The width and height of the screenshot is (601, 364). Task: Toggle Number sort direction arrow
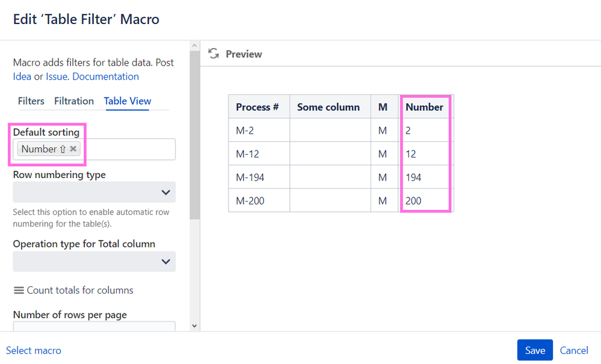click(63, 149)
